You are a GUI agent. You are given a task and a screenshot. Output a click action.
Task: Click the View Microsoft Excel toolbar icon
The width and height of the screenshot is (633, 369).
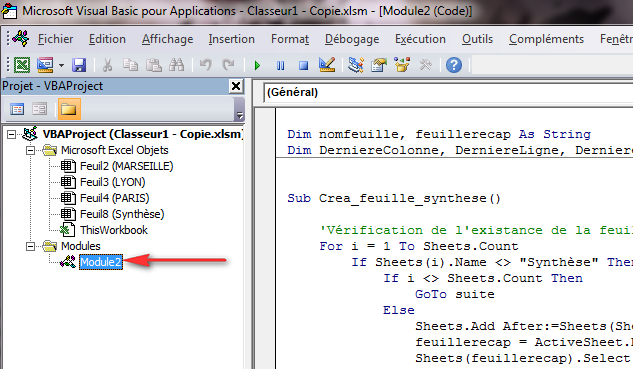(22, 65)
